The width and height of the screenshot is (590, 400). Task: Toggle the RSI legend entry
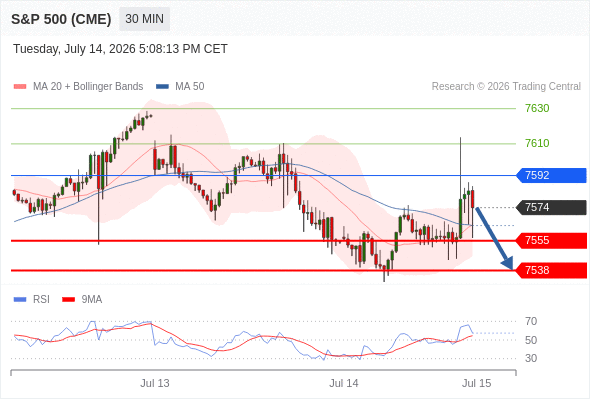pyautogui.click(x=32, y=300)
